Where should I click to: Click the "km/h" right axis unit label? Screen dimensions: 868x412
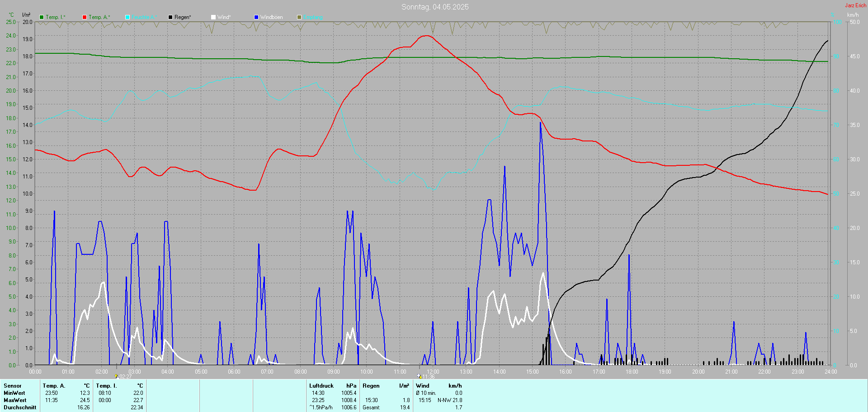click(853, 15)
